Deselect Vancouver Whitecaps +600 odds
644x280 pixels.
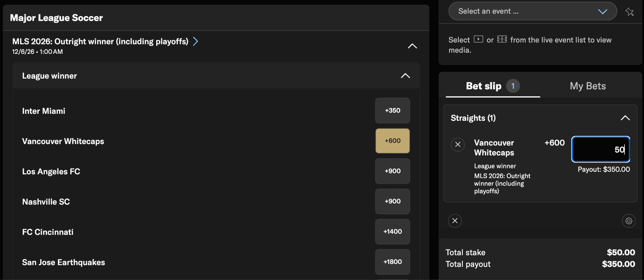click(392, 141)
